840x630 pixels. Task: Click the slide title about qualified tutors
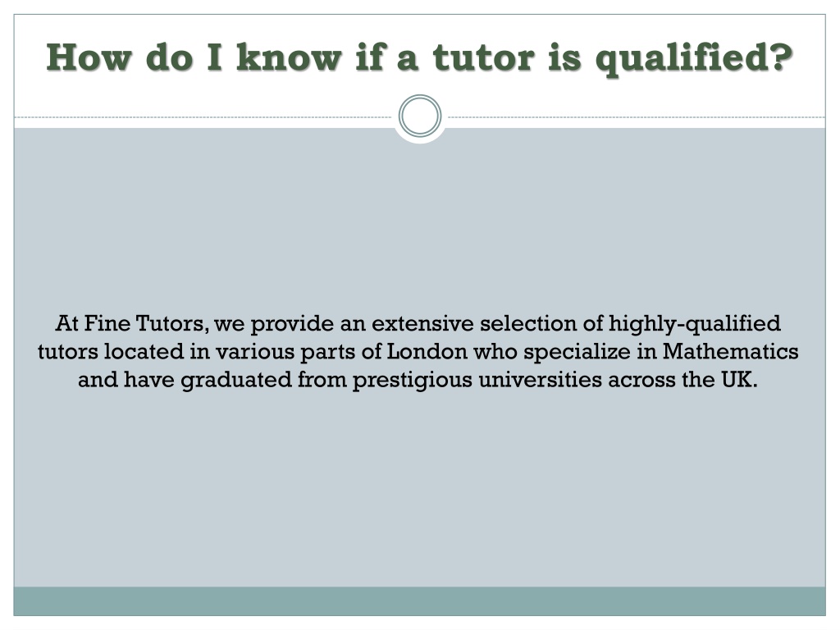pos(419,58)
